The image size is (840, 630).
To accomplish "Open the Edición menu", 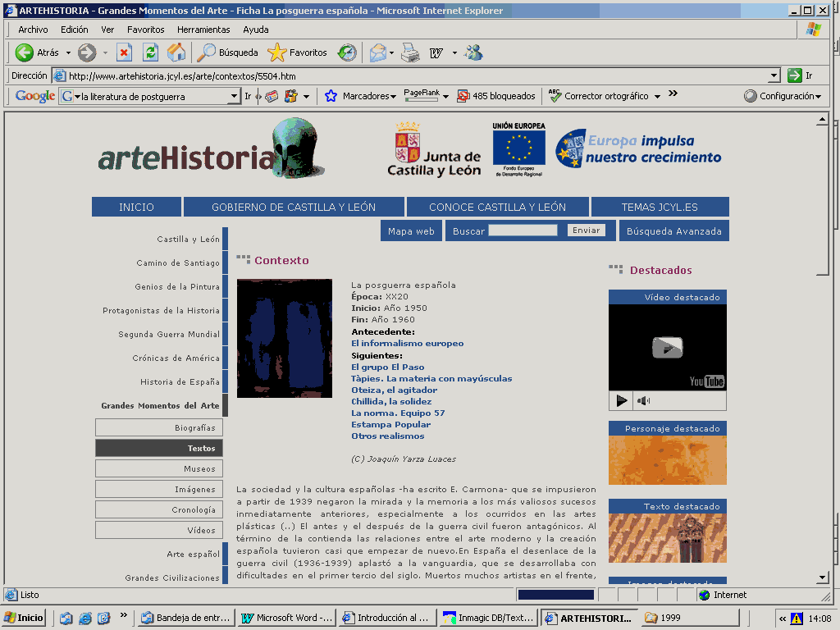I will pos(74,30).
